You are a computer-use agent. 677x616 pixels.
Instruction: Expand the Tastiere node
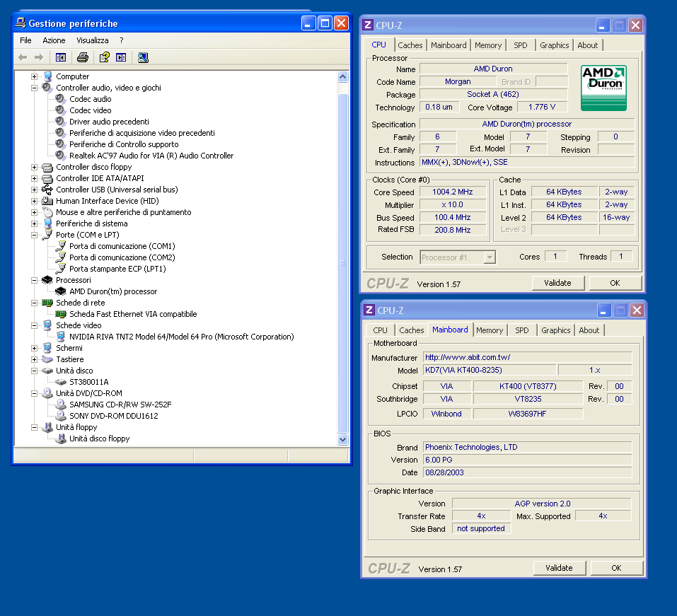coord(34,359)
